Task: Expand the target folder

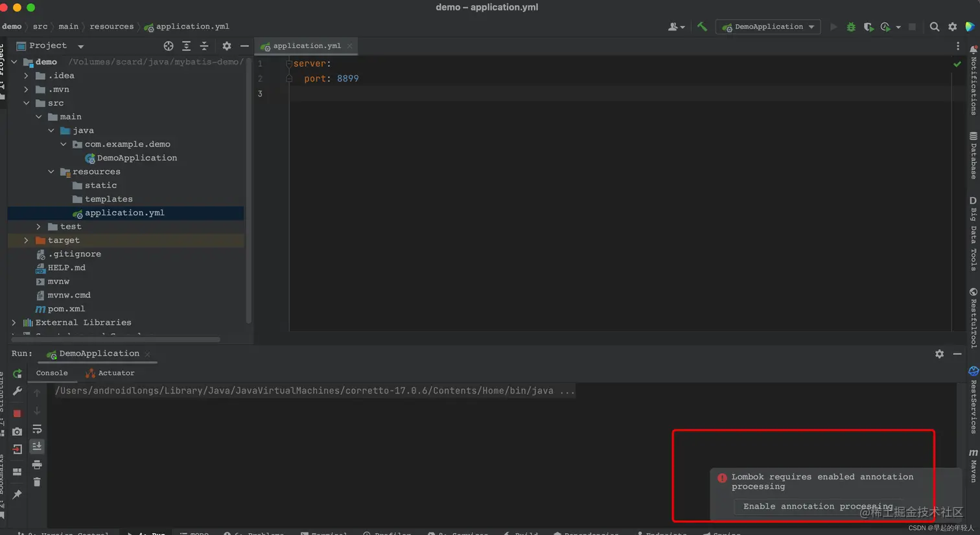Action: pos(27,240)
